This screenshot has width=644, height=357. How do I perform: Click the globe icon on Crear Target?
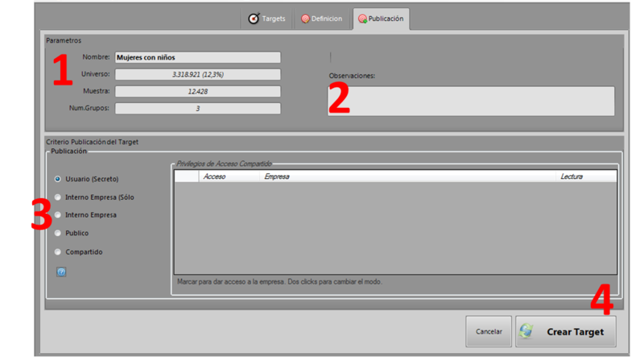527,331
